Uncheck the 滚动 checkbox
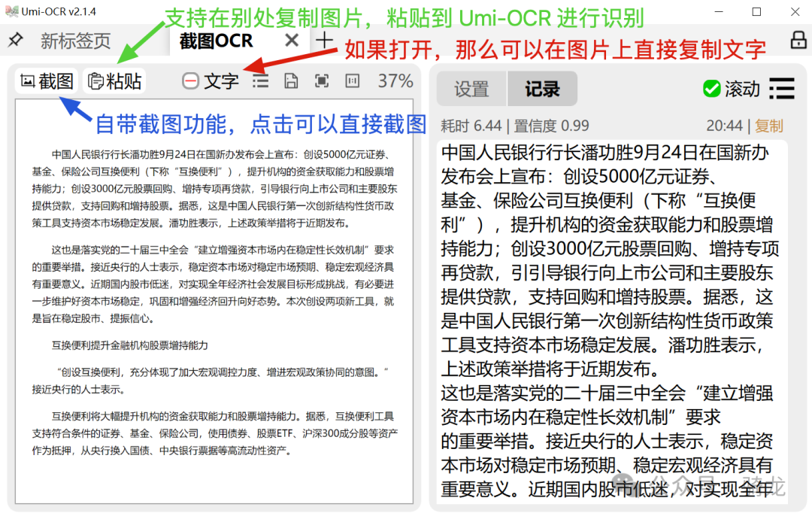 click(x=712, y=89)
